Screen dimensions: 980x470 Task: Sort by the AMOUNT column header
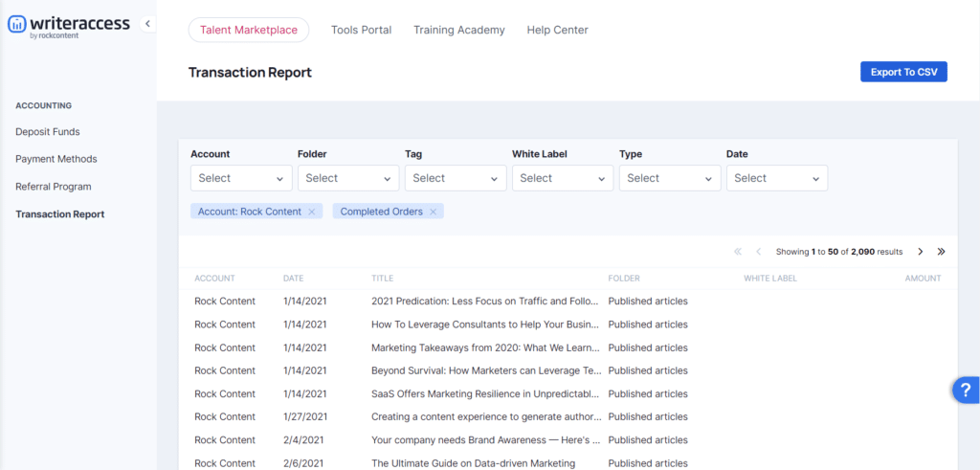click(x=924, y=279)
